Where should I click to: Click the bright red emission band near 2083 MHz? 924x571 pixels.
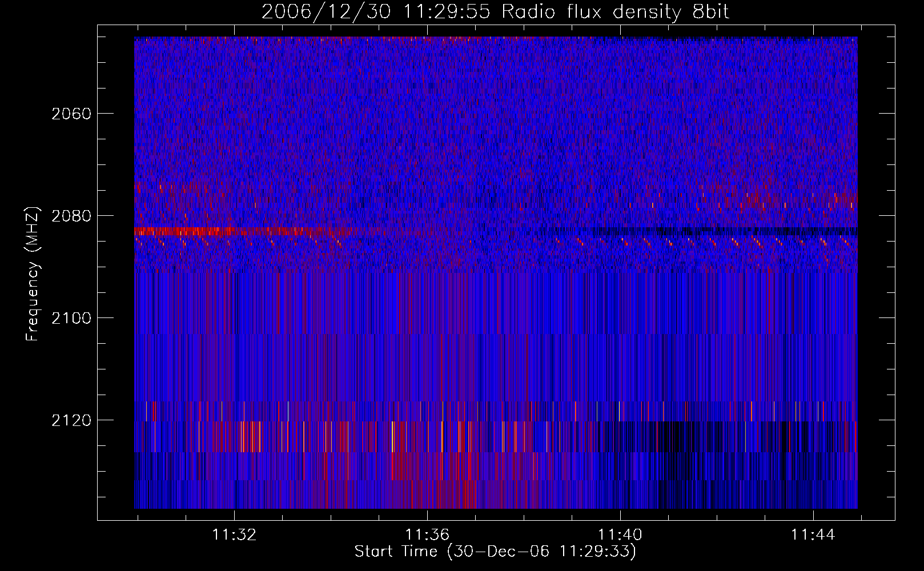[243, 231]
